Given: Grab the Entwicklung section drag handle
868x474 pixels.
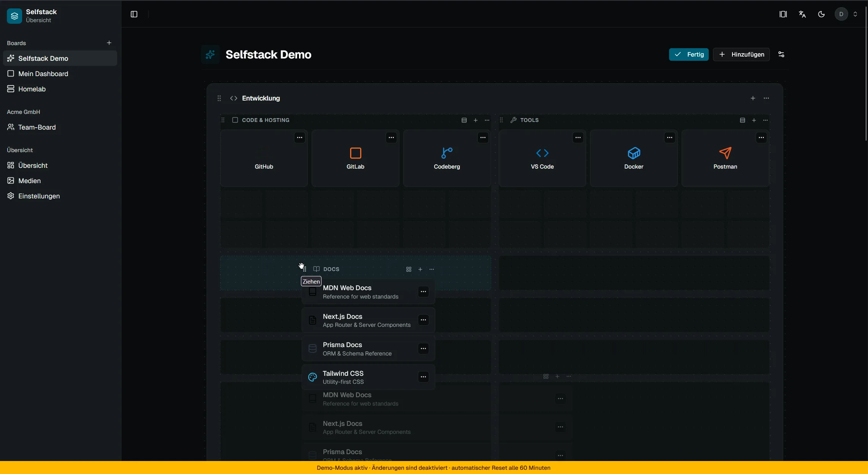Looking at the screenshot, I should pos(219,98).
